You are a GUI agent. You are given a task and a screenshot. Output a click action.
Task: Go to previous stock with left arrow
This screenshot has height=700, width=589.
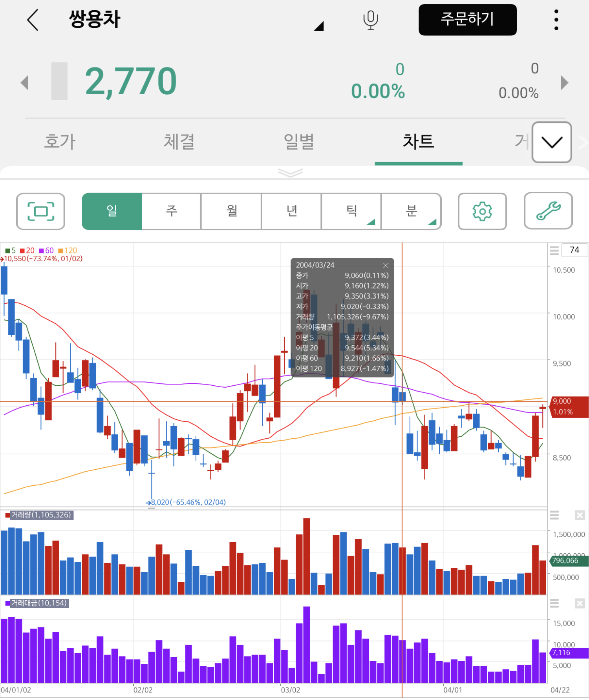point(24,82)
